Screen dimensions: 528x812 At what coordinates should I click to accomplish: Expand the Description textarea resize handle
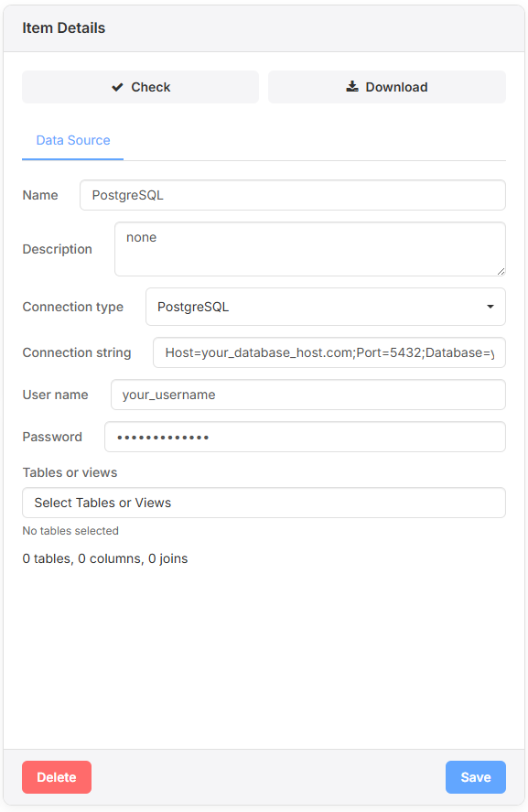coord(501,272)
